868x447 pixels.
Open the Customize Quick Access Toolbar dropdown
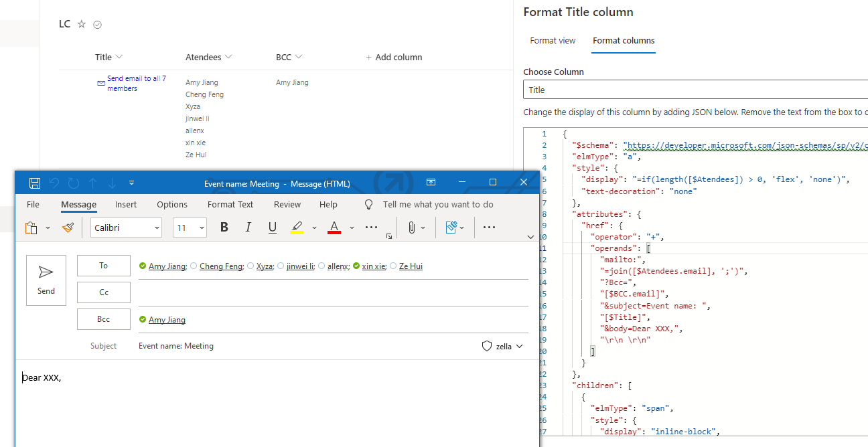[131, 183]
